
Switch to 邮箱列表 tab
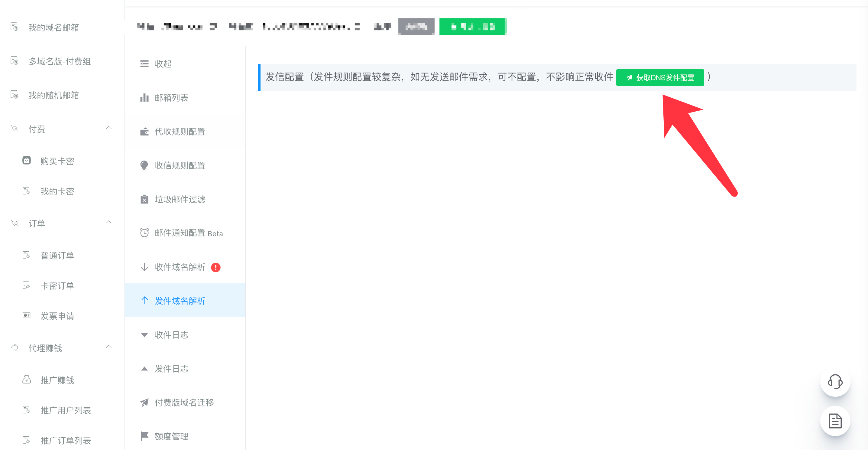click(185, 98)
